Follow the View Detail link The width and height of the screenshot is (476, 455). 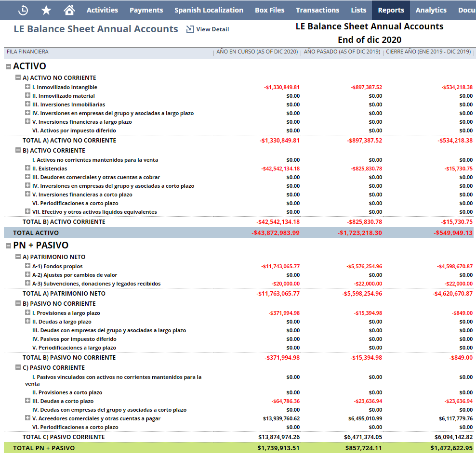point(212,29)
